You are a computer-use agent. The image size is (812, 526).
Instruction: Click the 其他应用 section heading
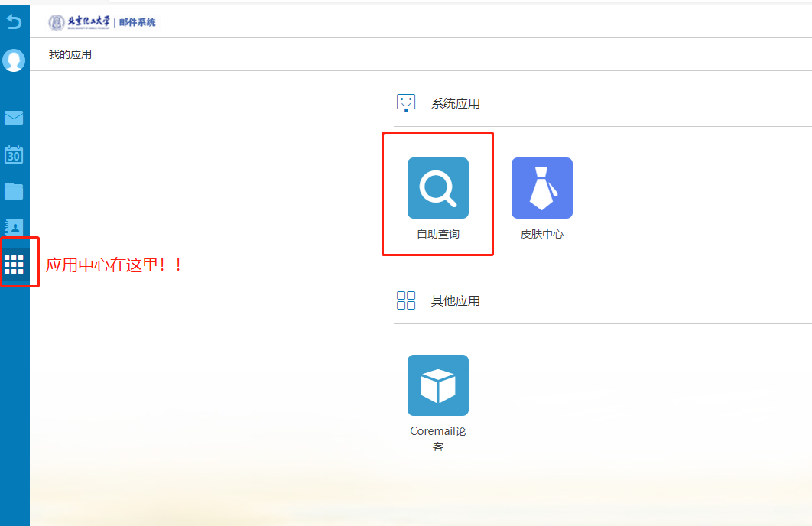point(455,301)
